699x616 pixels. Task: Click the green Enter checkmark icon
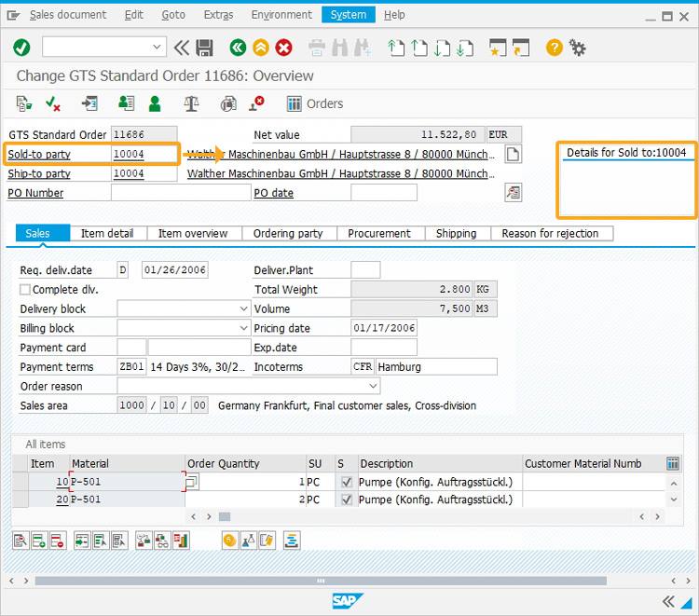(21, 48)
